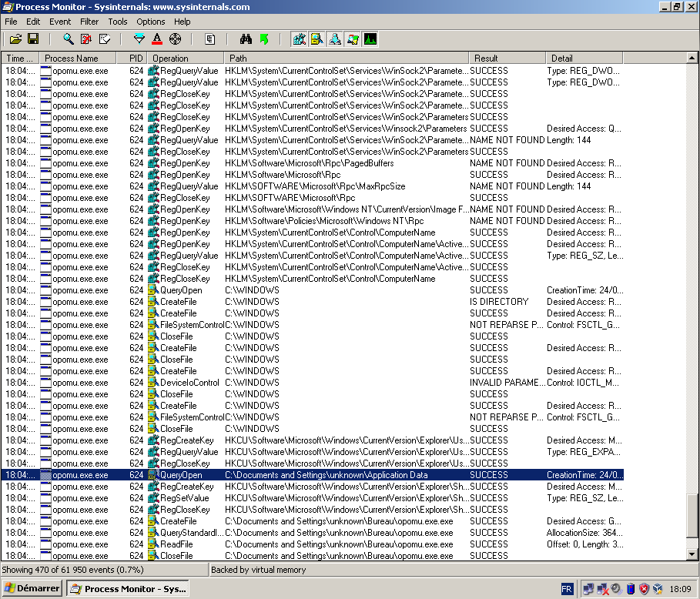700x599 pixels.
Task: Click the binoculars Find icon
Action: click(x=246, y=38)
